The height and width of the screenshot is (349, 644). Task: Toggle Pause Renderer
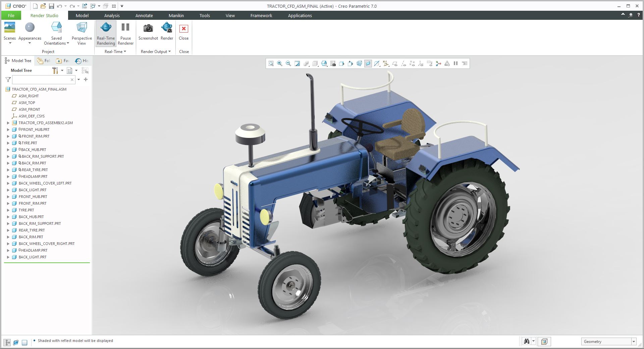pyautogui.click(x=125, y=33)
